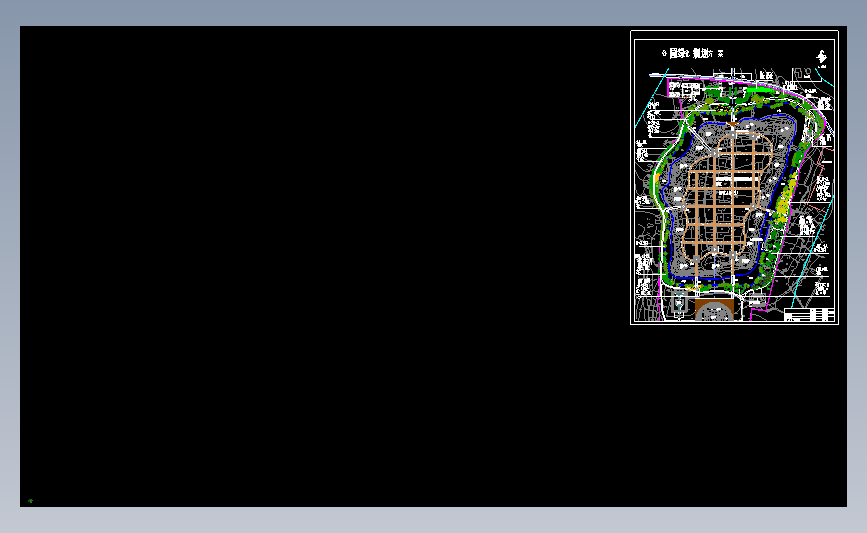Screen dimensions: 867x533
Task: Select the brown semicircular plaza at sheet bottom
Action: tap(714, 310)
